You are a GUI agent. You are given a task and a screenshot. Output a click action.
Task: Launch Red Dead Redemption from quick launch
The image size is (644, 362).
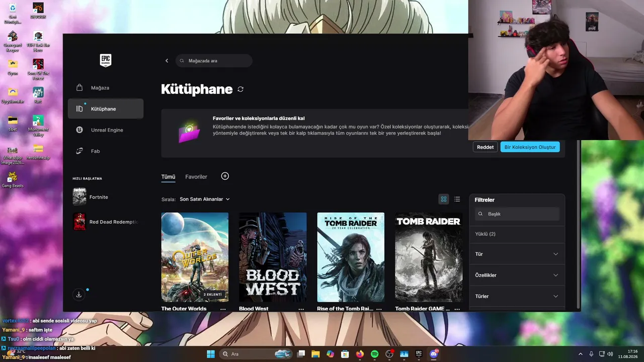pos(106,222)
